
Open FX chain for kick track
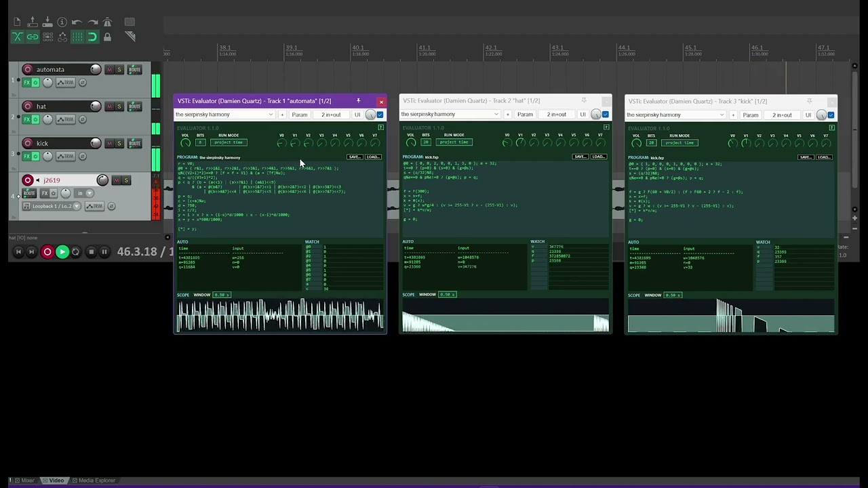coord(27,157)
